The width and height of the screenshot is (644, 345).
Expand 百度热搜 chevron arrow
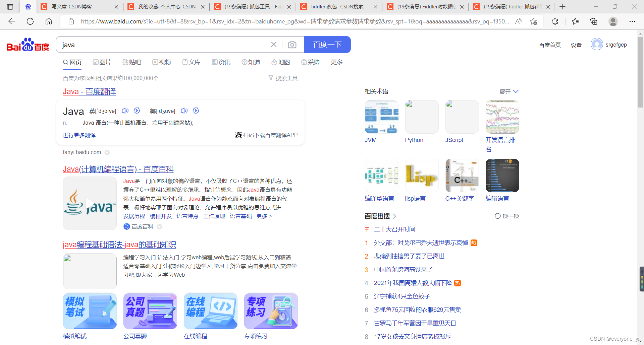(394, 216)
